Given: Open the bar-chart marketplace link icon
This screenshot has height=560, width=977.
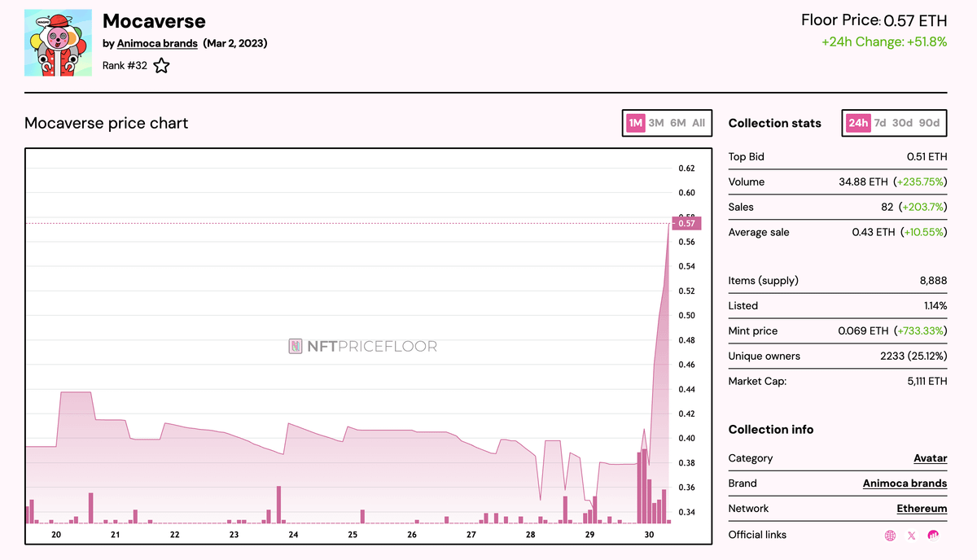Looking at the screenshot, I should pos(933,536).
